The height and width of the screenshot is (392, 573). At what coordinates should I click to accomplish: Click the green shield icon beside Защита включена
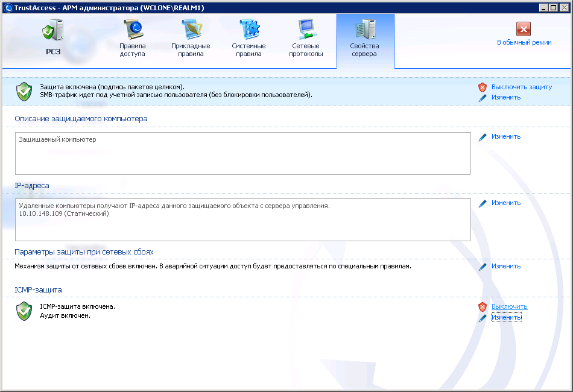24,91
